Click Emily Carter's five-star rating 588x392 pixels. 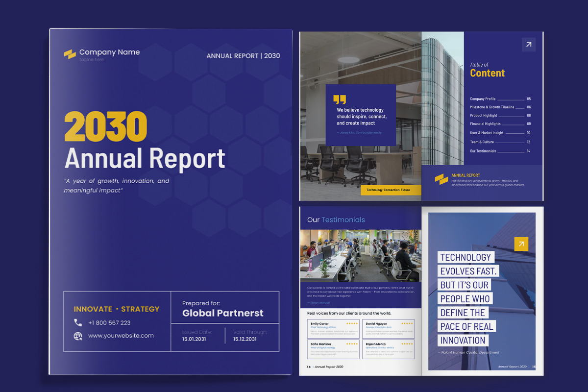click(352, 323)
